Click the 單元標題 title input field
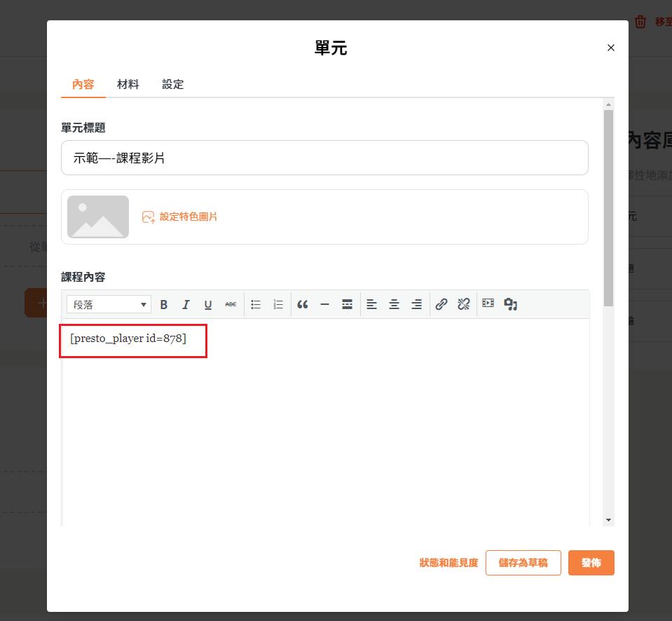Image resolution: width=672 pixels, height=621 pixels. point(324,158)
